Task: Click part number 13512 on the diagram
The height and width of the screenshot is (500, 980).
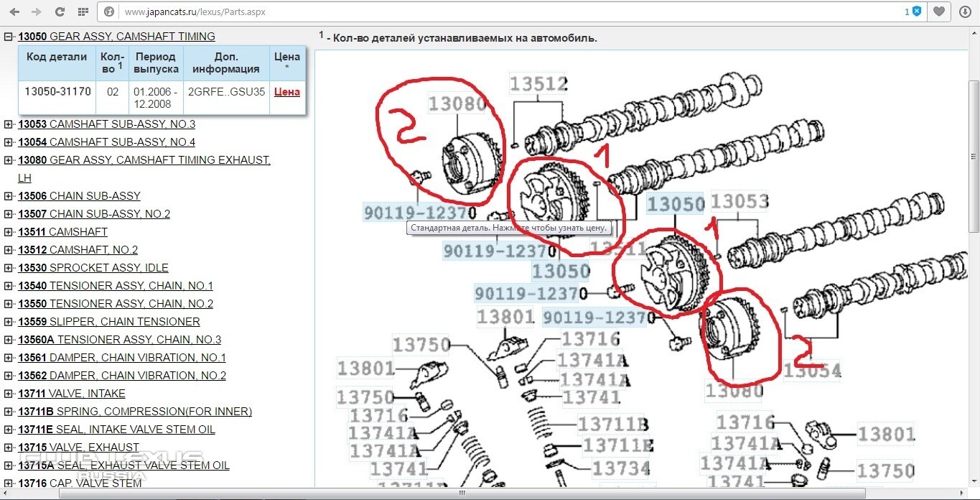Action: (x=538, y=84)
